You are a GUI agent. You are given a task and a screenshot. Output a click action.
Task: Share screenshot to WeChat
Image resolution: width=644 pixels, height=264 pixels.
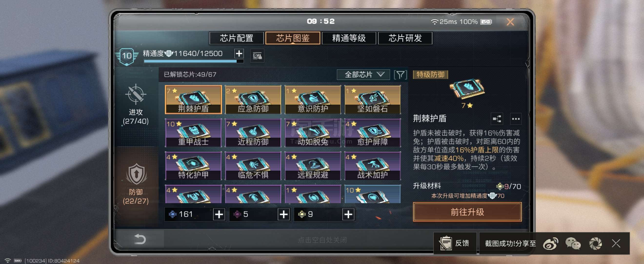click(x=573, y=243)
